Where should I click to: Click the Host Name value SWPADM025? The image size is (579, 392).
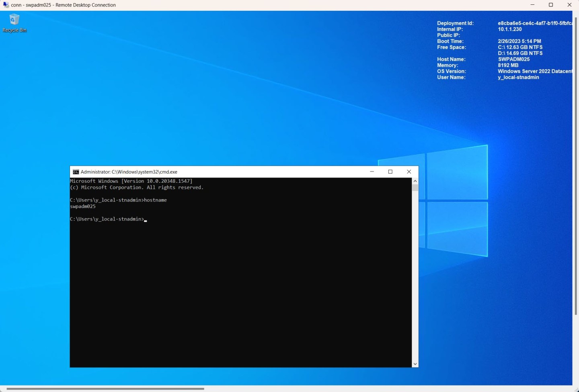click(514, 59)
